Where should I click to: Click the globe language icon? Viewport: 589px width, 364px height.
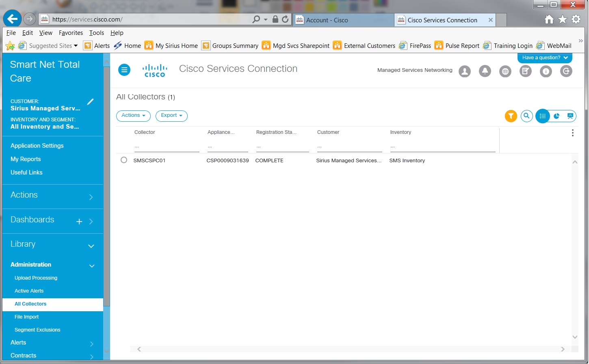tap(505, 71)
